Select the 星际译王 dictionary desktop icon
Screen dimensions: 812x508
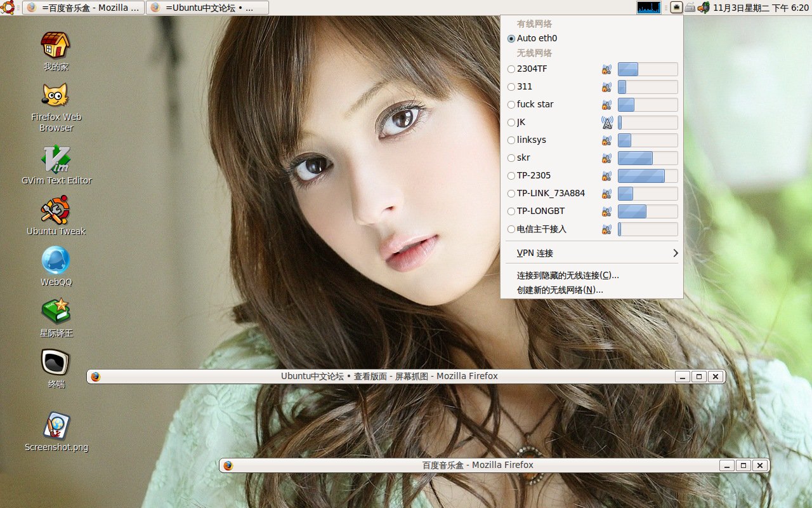(56, 317)
